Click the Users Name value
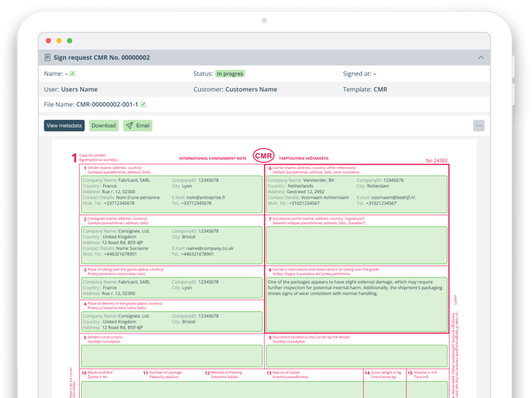Viewport: 532px width, 398px height. 80,89
